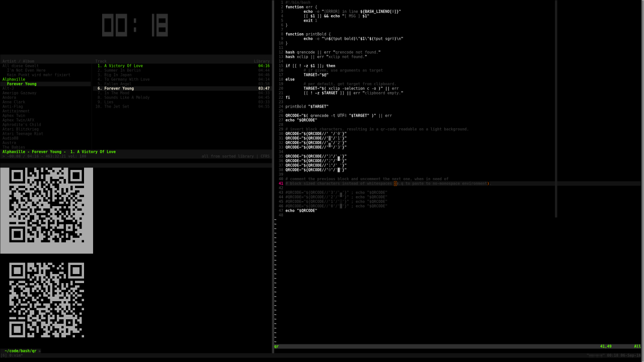The image size is (644, 362).
Task: Click vim status line file name 'qr'
Action: 276,346
